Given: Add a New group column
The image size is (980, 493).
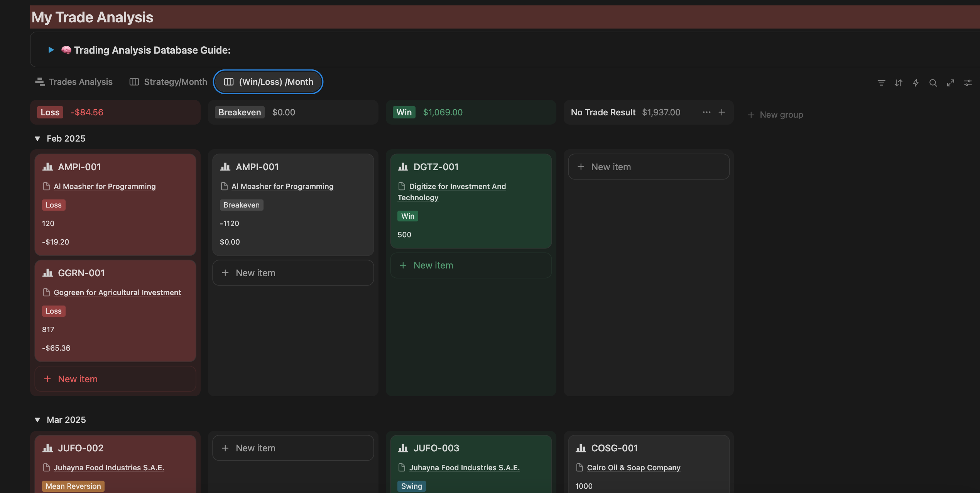Looking at the screenshot, I should [775, 115].
